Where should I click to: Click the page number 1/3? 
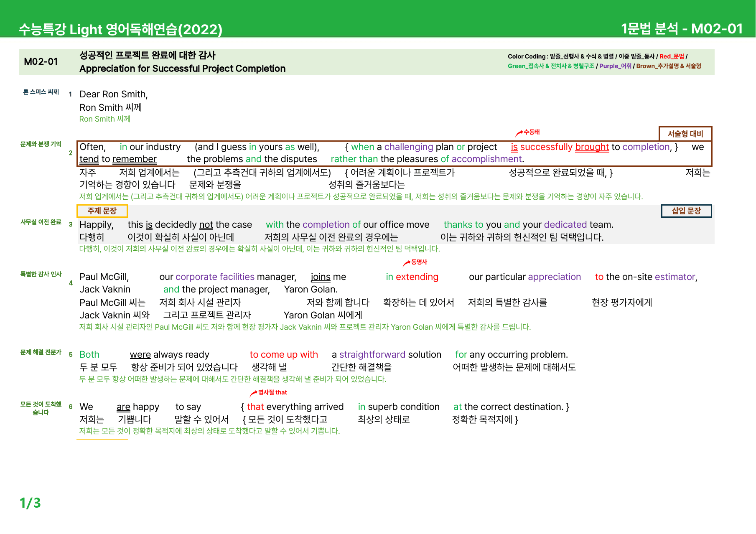pyautogui.click(x=30, y=503)
